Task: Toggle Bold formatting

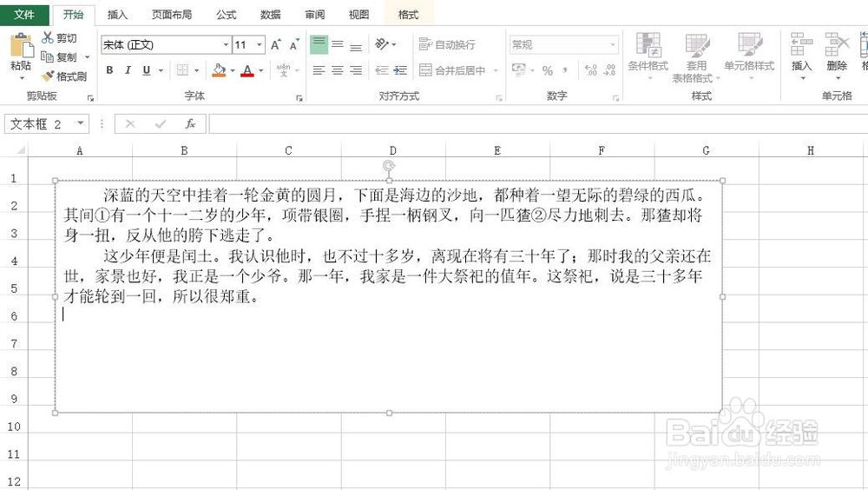Action: point(109,70)
